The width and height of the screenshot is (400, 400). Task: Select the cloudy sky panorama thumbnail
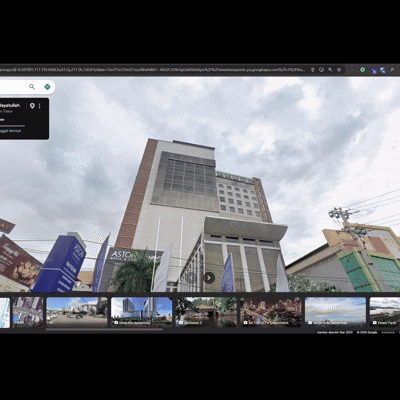coord(336,312)
